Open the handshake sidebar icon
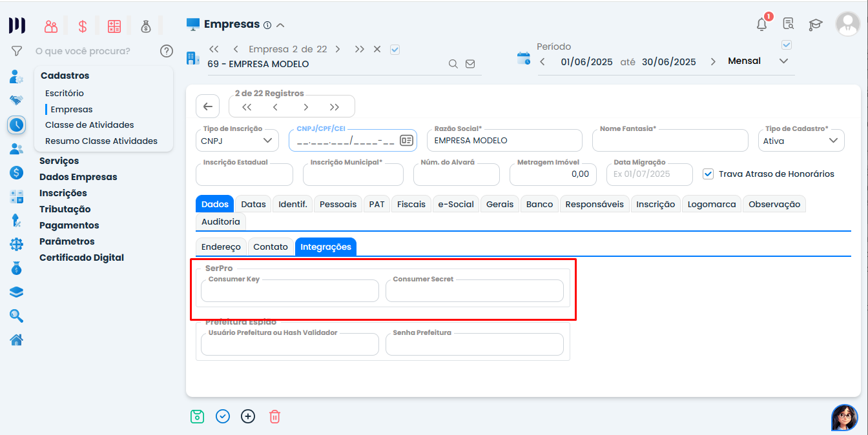 coord(16,100)
